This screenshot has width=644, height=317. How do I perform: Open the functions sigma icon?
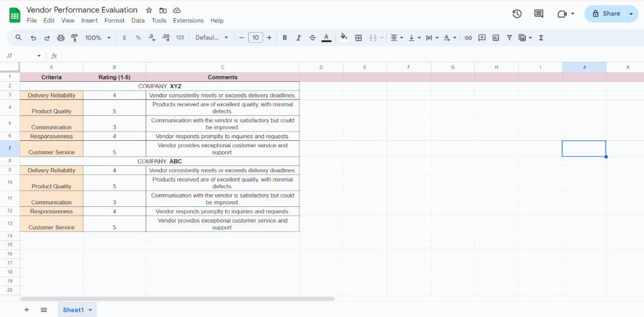(x=541, y=38)
